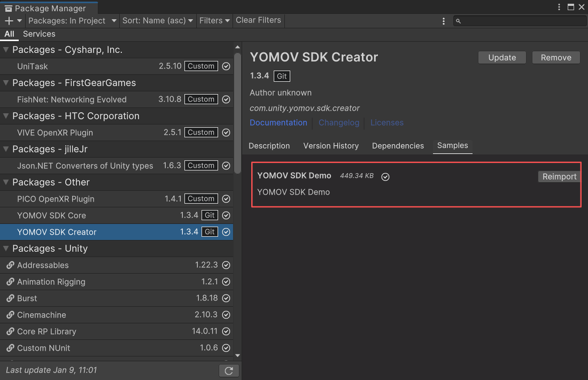The image size is (588, 380).
Task: Click the dependency link icon beside Animation Rigging
Action: coord(11,282)
